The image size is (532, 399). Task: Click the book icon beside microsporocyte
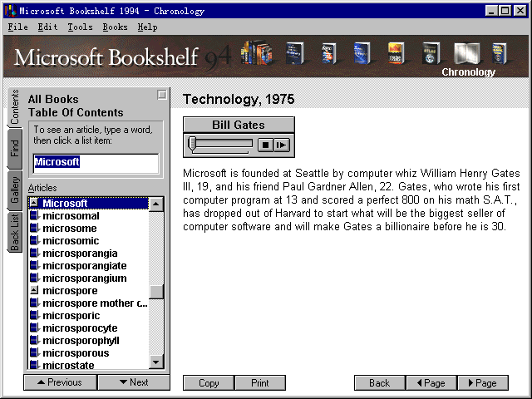pos(34,328)
